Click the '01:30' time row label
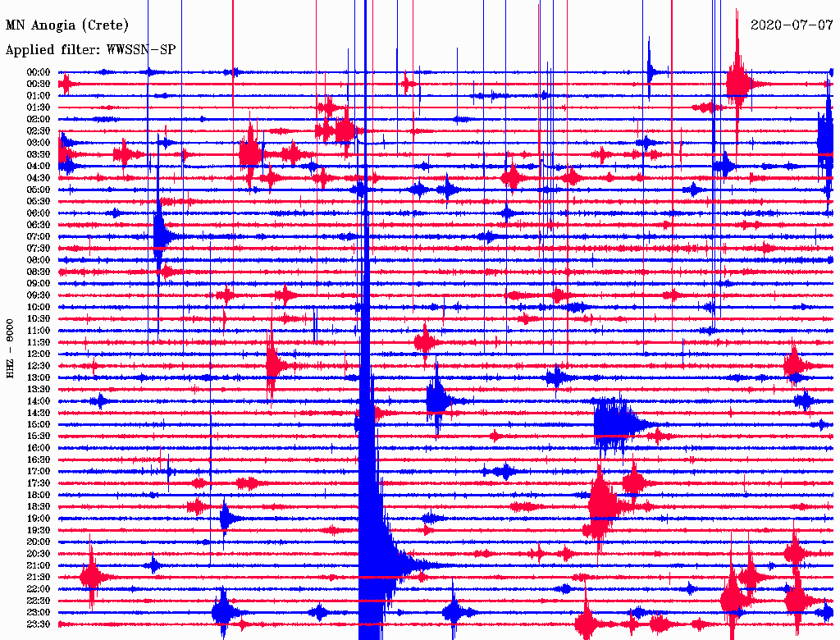The height and width of the screenshot is (640, 840). [39, 107]
